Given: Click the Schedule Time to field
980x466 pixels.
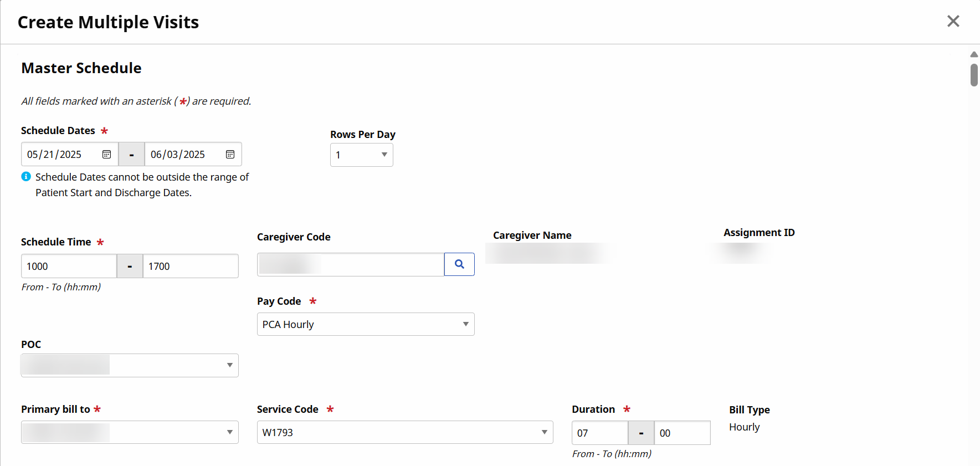Looking at the screenshot, I should pyautogui.click(x=190, y=266).
